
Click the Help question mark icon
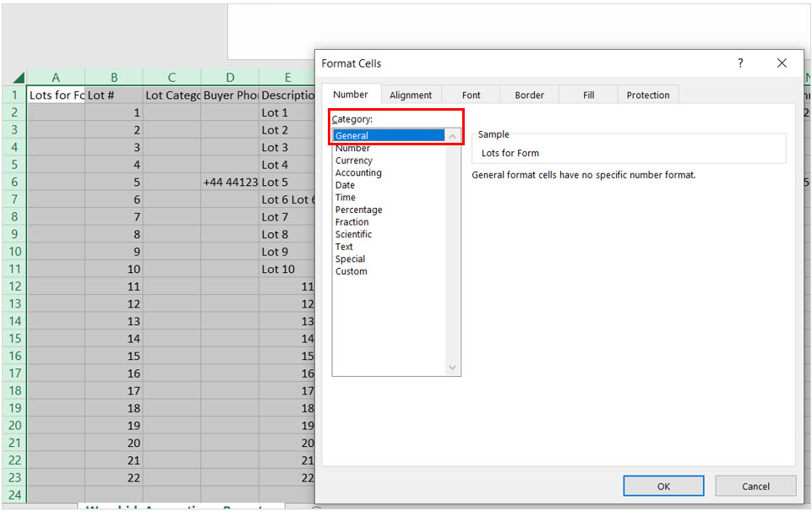(x=740, y=63)
